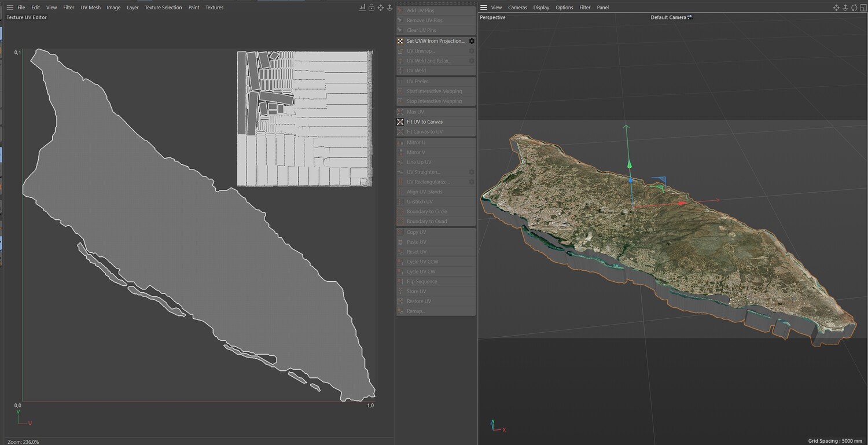This screenshot has width=868, height=445.
Task: Open Set UVW from Projection settings gear
Action: click(472, 41)
